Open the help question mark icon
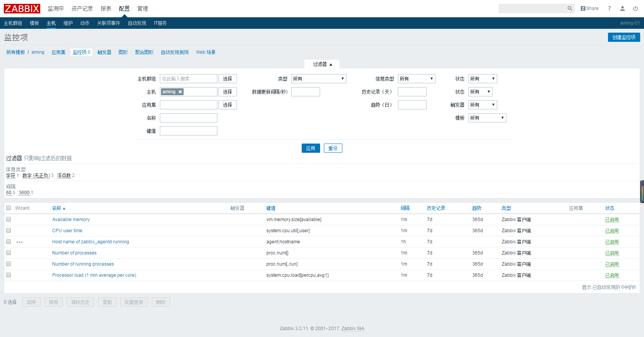 [609, 8]
